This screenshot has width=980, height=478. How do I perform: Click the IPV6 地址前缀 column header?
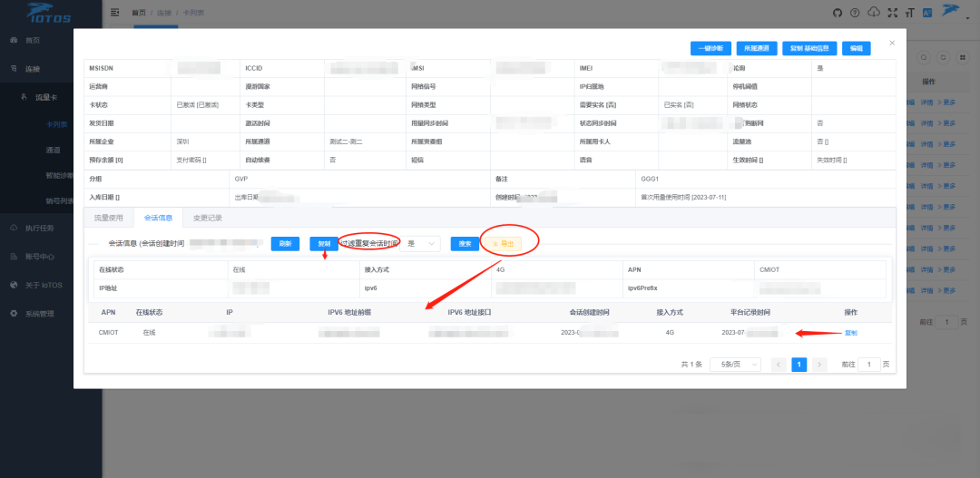point(349,312)
